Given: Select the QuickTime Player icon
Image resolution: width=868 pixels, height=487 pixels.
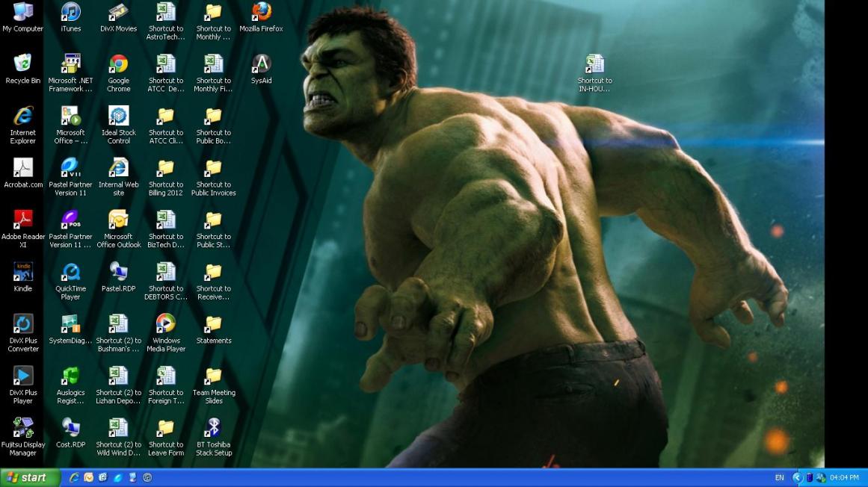Looking at the screenshot, I should point(70,271).
